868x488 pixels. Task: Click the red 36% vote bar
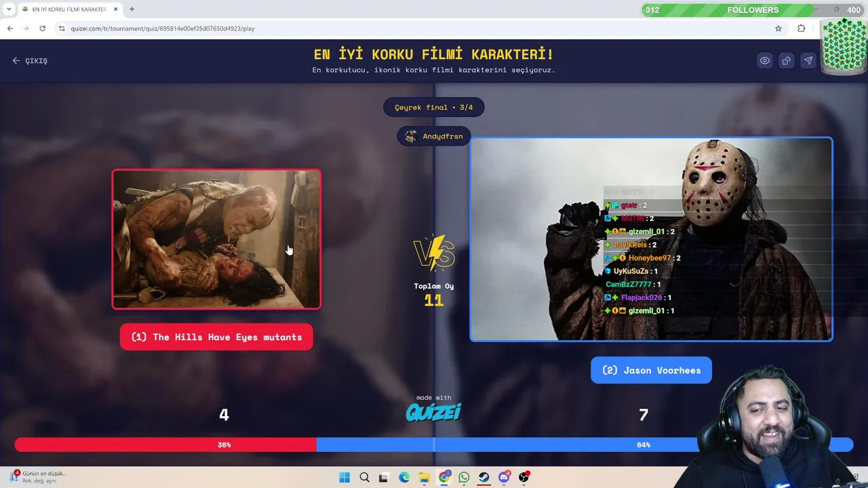tap(165, 445)
